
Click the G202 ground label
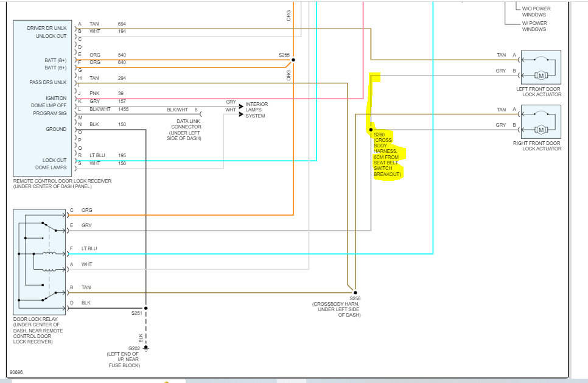[135, 348]
